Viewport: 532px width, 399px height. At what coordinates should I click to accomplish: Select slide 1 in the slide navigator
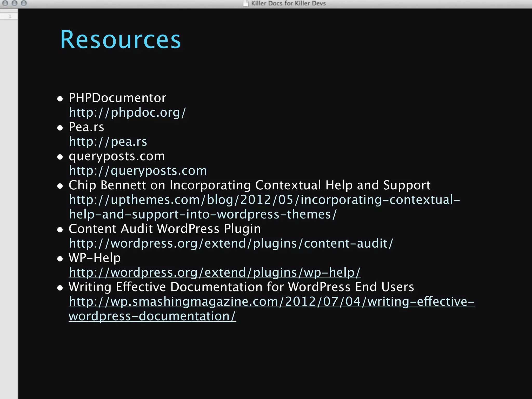[9, 16]
